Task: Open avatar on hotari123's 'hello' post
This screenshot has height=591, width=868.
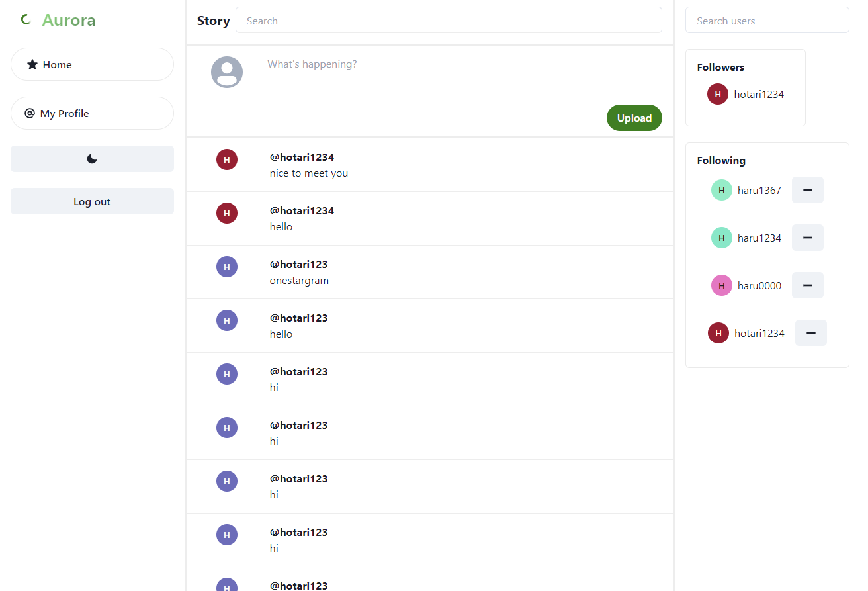Action: (x=227, y=320)
